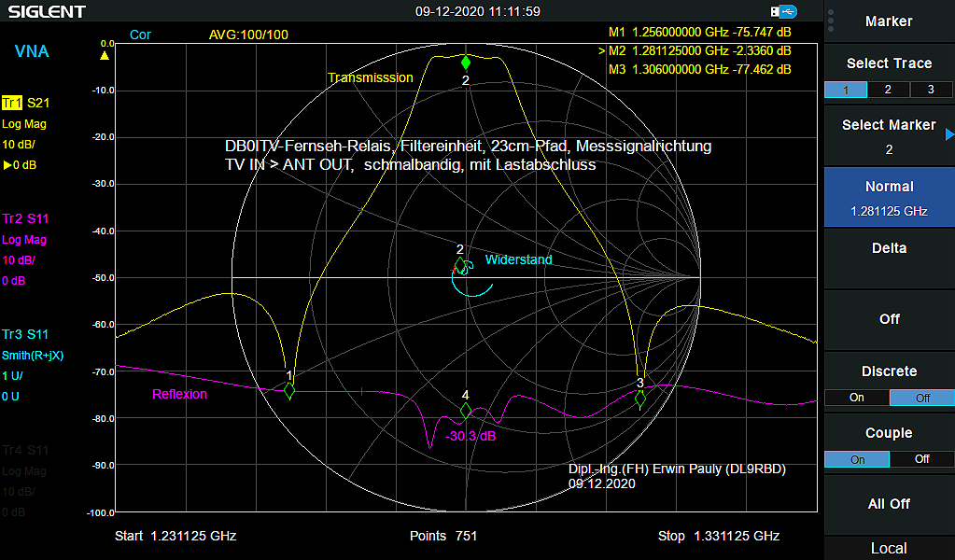
Task: Click the Tr3 scale 1 U/ label
Action: point(12,376)
